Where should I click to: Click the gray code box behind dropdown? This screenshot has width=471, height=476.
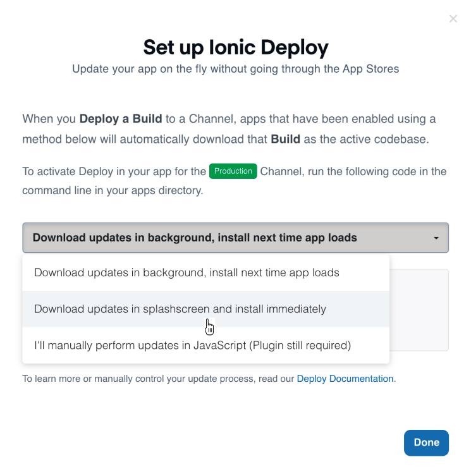coord(419,310)
